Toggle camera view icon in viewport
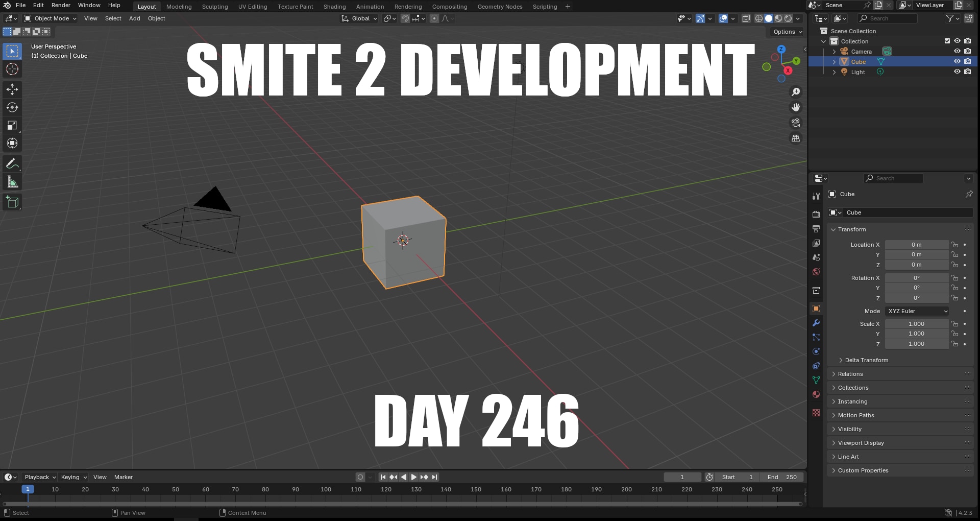The width and height of the screenshot is (980, 521). (x=796, y=123)
